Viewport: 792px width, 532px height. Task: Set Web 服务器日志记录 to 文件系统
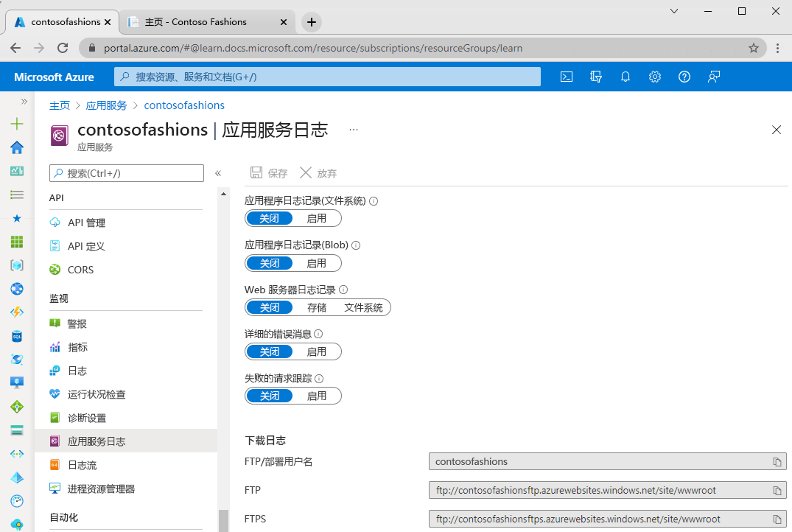363,308
